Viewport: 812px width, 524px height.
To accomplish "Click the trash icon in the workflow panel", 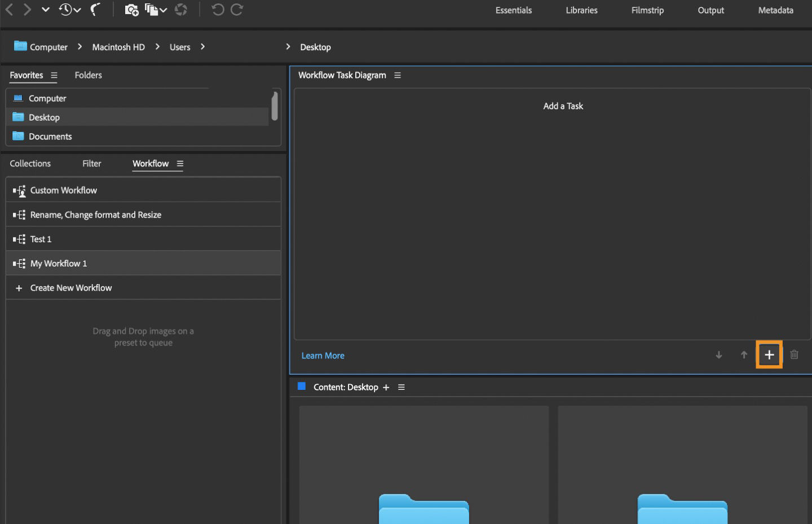I will (794, 355).
